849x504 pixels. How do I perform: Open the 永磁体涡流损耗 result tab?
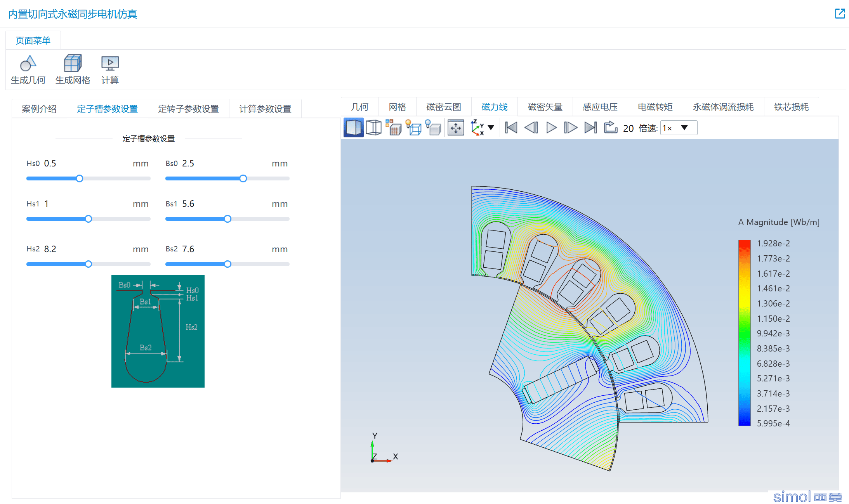coord(723,107)
